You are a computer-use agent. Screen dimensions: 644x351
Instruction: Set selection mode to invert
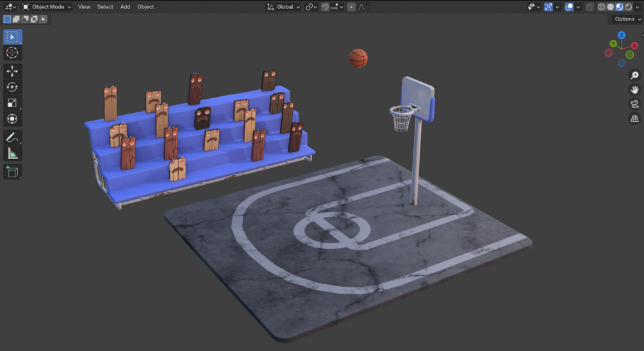(34, 19)
